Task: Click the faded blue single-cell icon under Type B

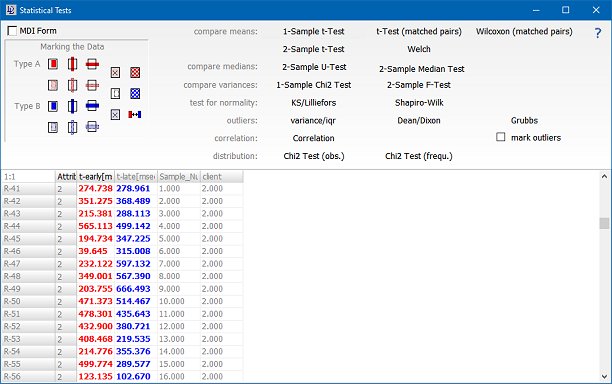Action: click(x=53, y=127)
